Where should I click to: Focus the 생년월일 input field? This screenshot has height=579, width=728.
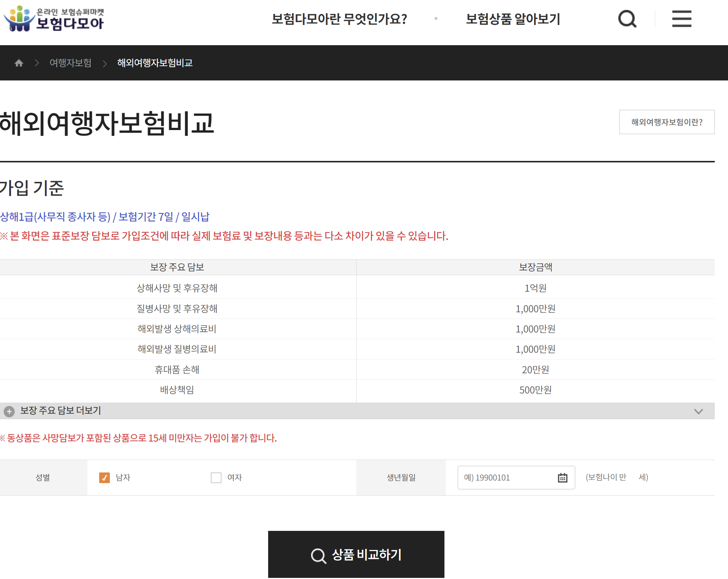click(x=516, y=478)
